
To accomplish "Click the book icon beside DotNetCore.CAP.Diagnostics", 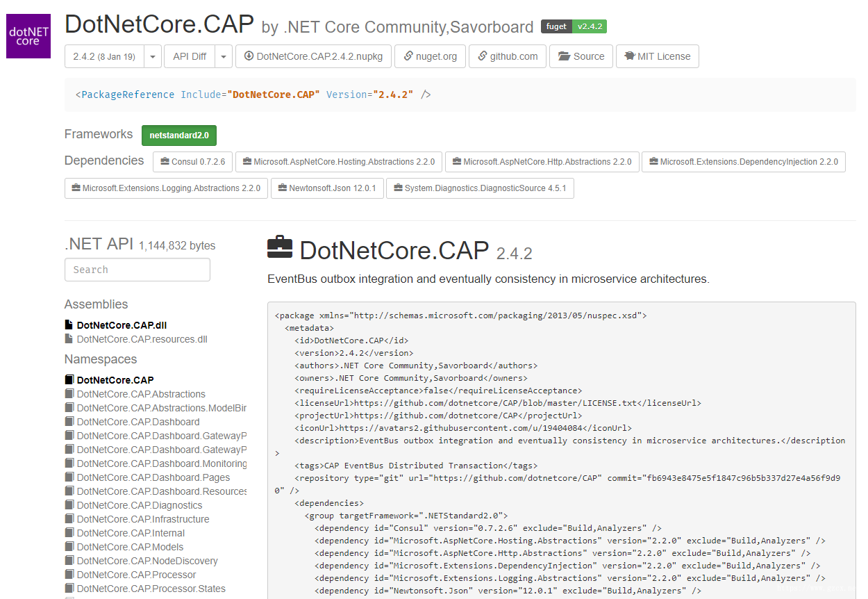I will (69, 505).
